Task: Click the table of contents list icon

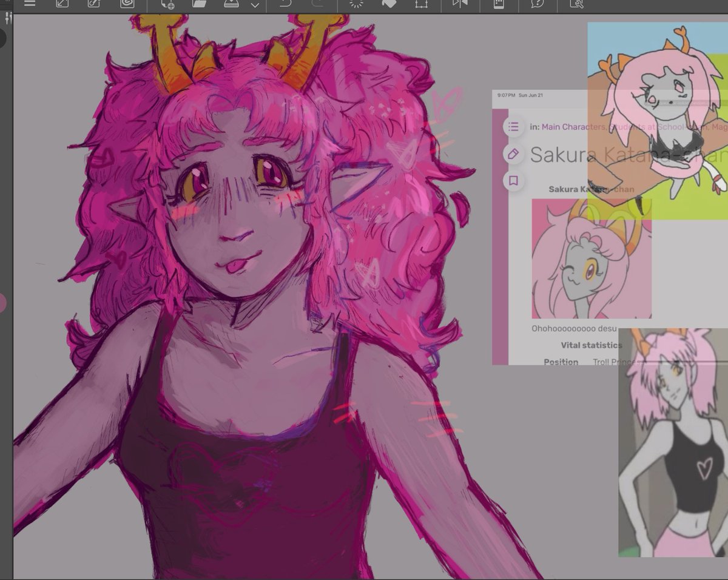Action: click(x=513, y=127)
